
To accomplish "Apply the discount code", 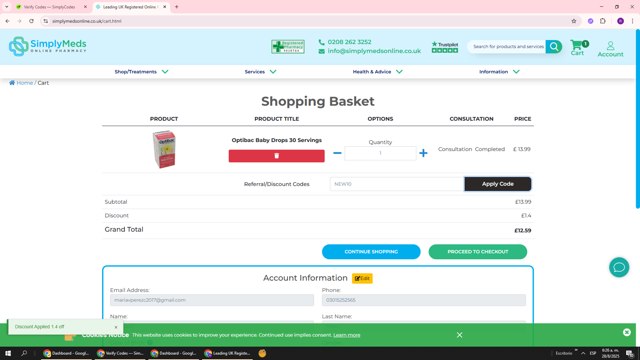I will coord(498,184).
